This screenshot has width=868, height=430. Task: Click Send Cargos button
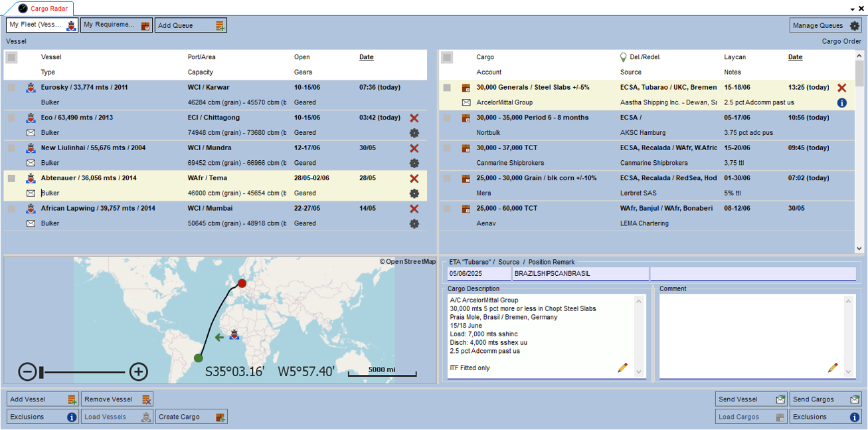coord(825,399)
